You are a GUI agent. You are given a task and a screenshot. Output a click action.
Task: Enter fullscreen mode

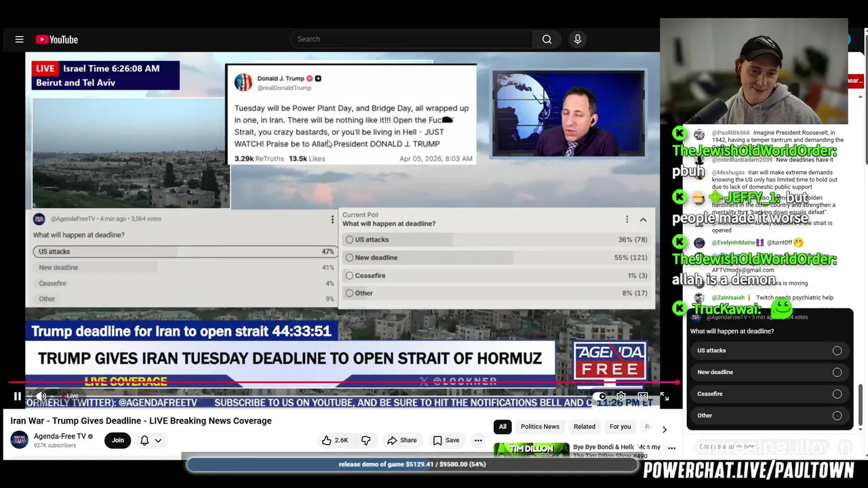(x=665, y=396)
